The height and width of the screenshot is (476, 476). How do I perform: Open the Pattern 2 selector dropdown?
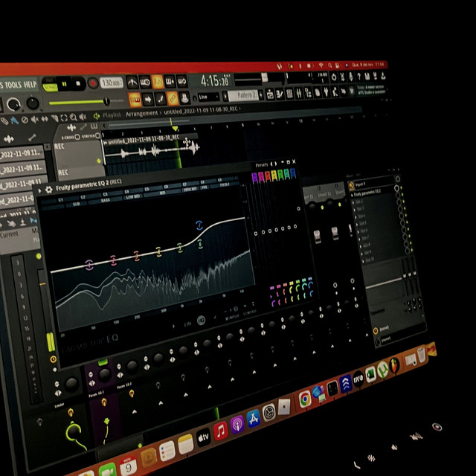(243, 96)
